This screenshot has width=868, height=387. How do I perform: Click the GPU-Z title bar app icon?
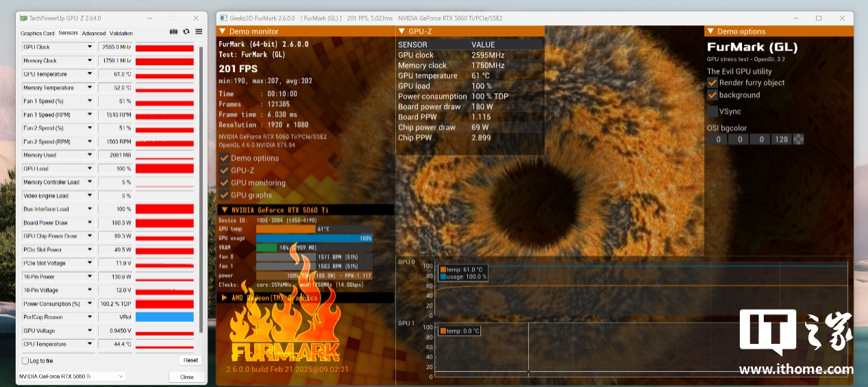24,18
